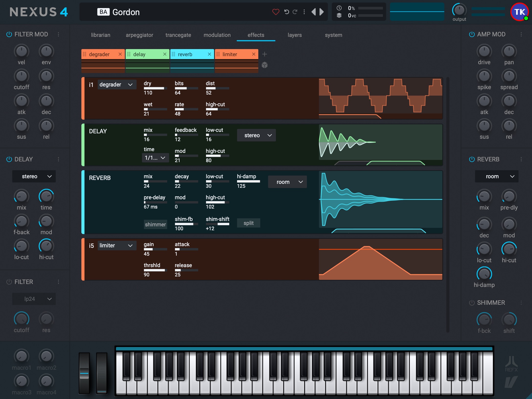Viewport: 532px width, 399px height.
Task: Open the lp24 filter type dropdown
Action: click(x=34, y=299)
